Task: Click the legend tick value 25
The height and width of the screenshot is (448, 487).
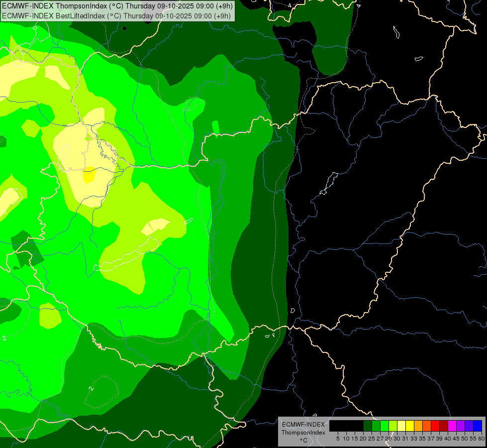Action: (x=372, y=439)
